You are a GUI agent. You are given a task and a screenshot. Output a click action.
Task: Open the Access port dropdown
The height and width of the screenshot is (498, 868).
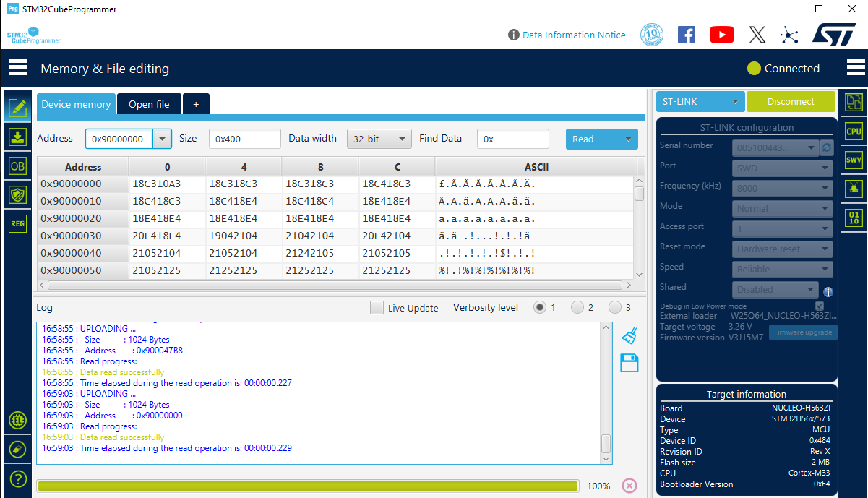pyautogui.click(x=783, y=229)
